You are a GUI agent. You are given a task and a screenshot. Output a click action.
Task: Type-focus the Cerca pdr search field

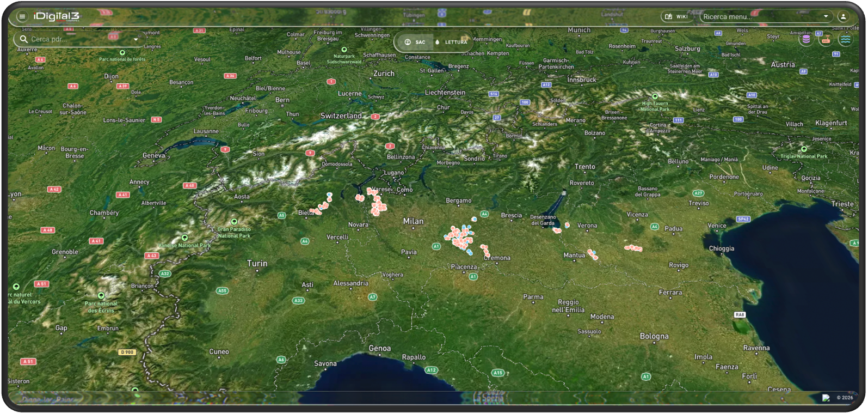(x=79, y=39)
